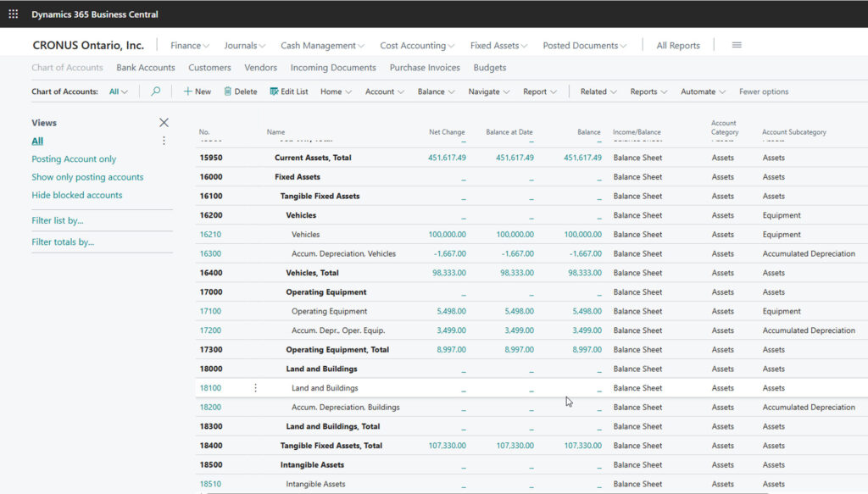Viewport: 868px width, 494px height.
Task: Close the Views pane
Action: coord(164,122)
